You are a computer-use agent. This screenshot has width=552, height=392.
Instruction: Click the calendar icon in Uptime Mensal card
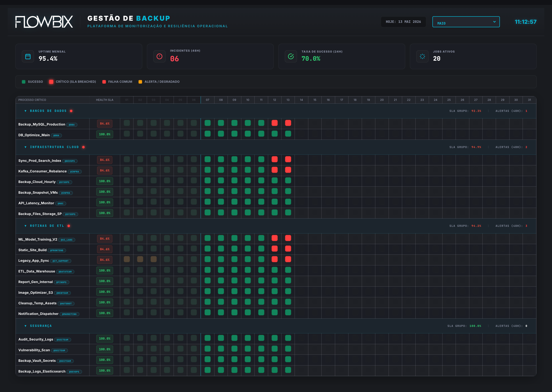click(x=28, y=57)
